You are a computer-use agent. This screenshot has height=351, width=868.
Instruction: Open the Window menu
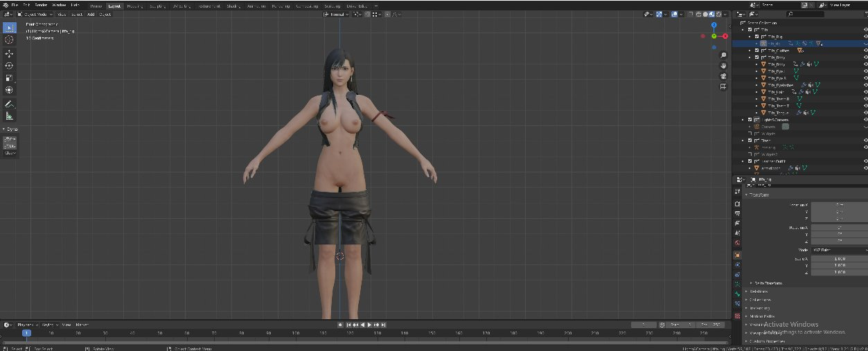[59, 5]
